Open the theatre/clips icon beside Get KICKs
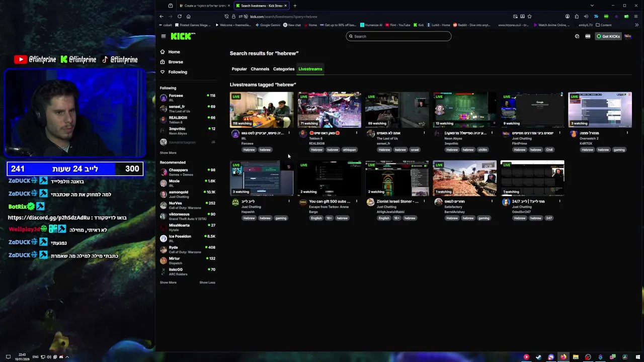 (x=588, y=36)
